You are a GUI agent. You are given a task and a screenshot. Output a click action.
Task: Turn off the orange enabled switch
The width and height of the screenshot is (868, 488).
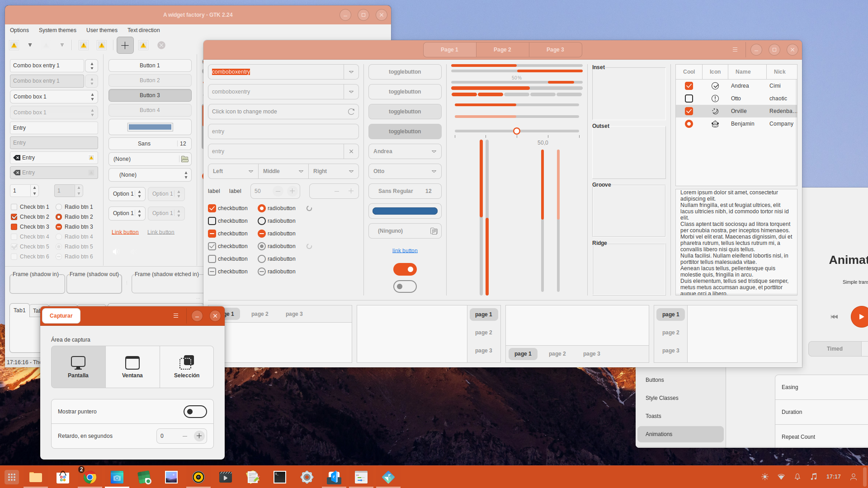point(405,269)
